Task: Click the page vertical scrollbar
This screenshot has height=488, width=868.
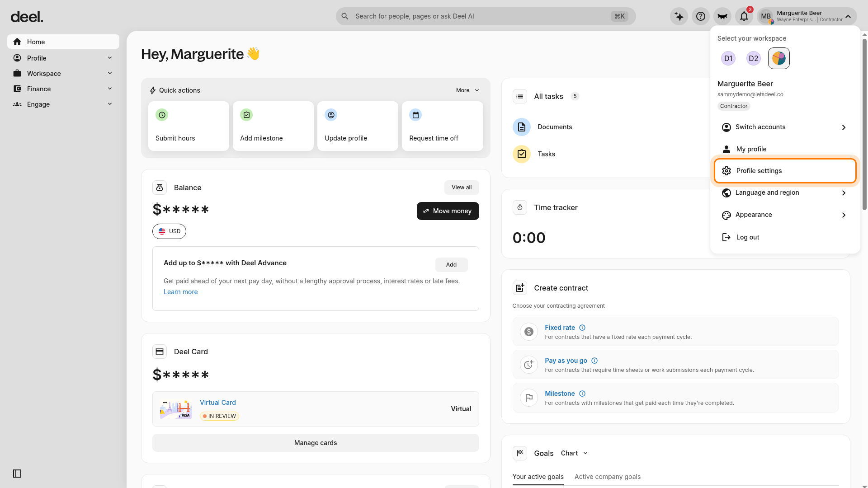Action: point(864,124)
